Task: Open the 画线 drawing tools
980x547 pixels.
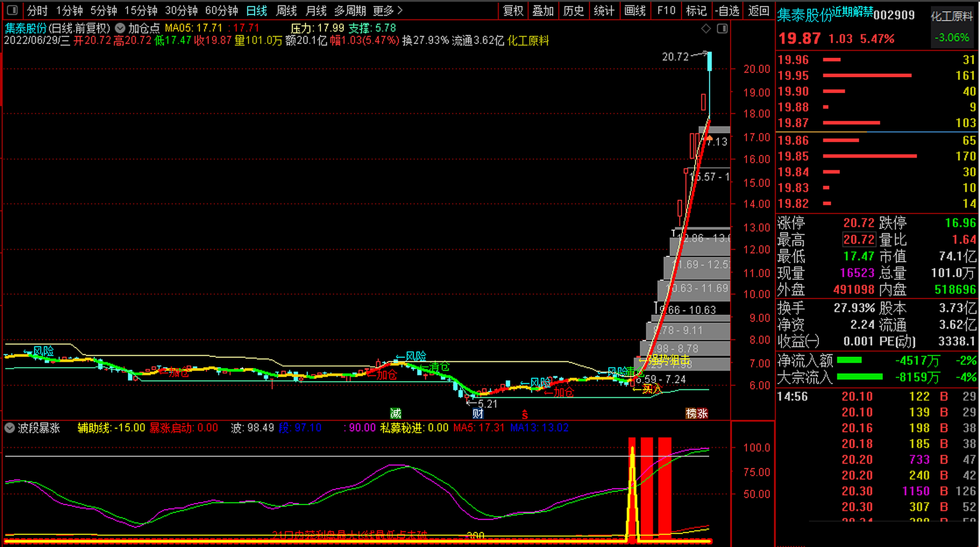Action: coord(635,10)
